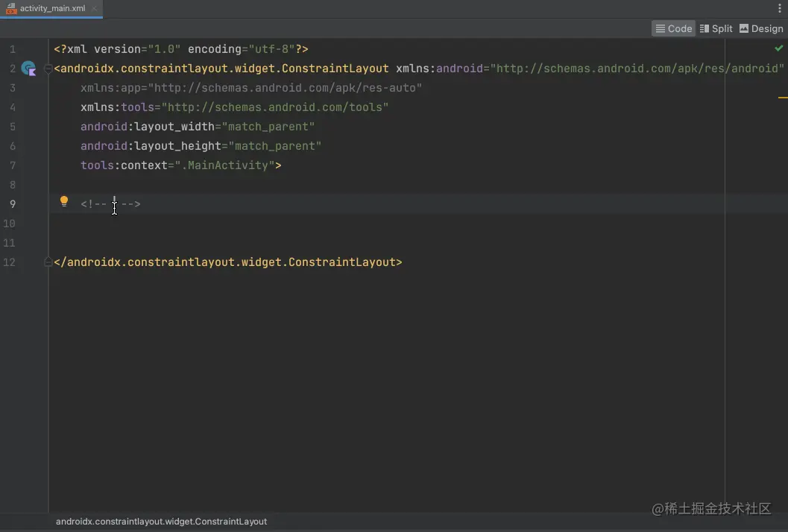Show quick fixes via the lightbulb icon
The width and height of the screenshot is (788, 532).
(64, 201)
